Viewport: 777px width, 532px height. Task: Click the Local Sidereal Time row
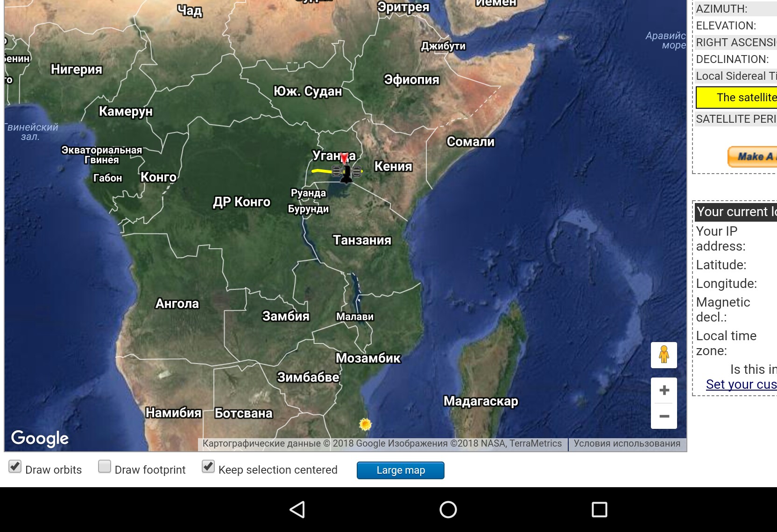click(x=735, y=76)
